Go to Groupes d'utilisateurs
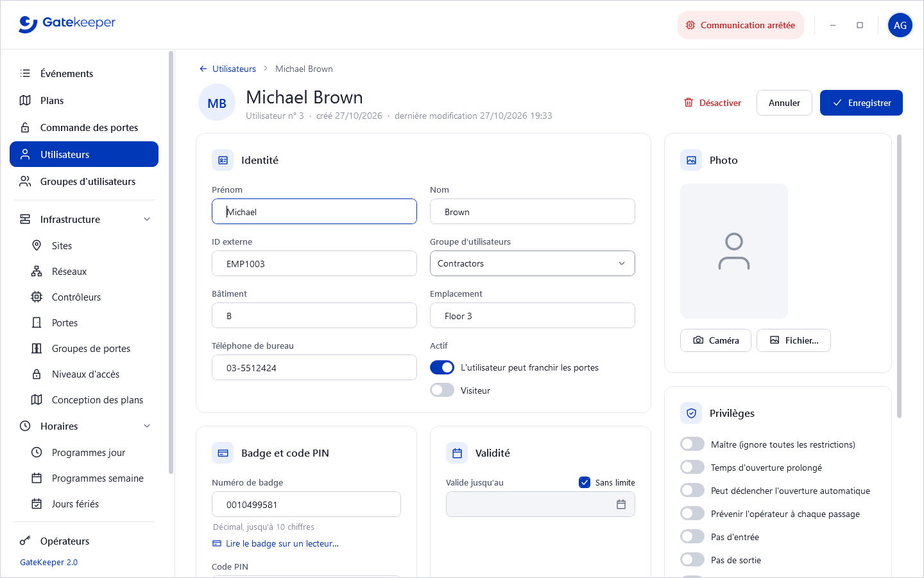 pos(84,181)
